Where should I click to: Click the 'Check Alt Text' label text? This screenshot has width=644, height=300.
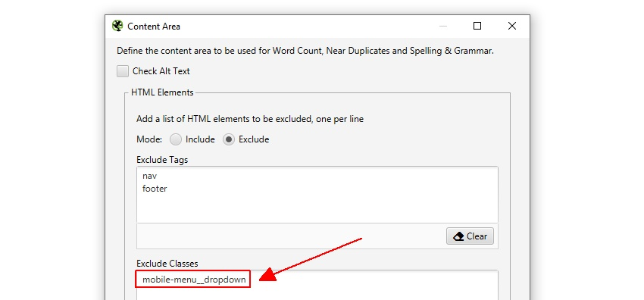pos(161,71)
